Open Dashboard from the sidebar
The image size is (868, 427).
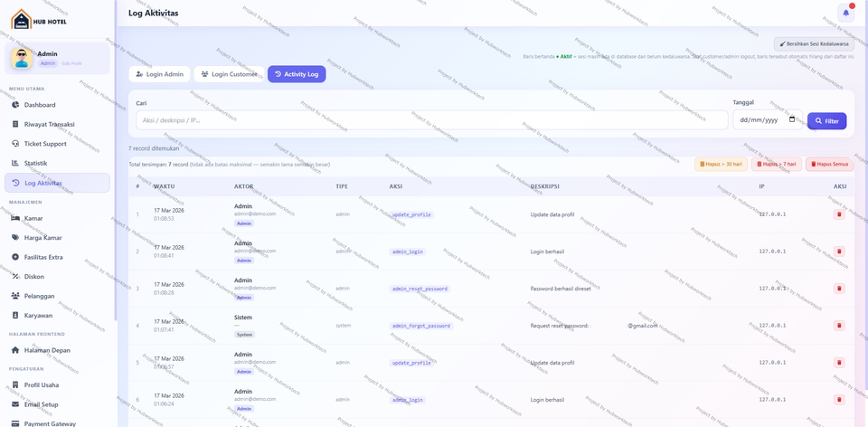click(x=40, y=105)
